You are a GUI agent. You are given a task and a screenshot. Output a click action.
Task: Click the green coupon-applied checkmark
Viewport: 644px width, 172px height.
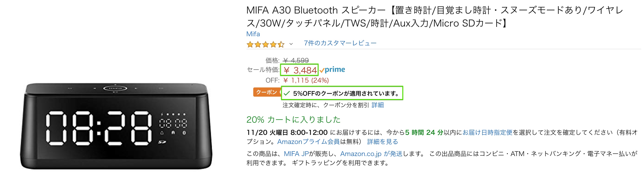click(287, 93)
